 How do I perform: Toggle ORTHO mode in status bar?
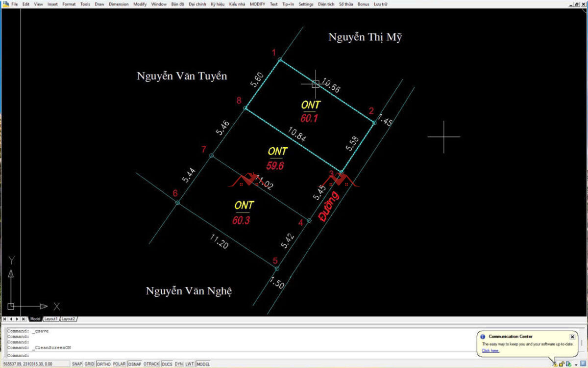tap(103, 364)
